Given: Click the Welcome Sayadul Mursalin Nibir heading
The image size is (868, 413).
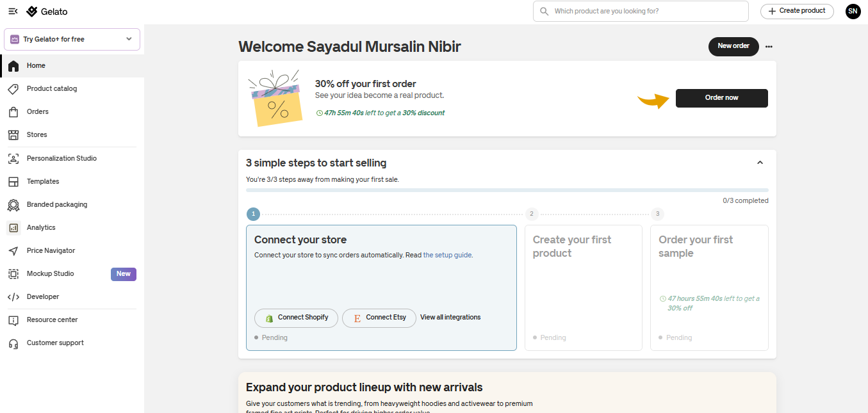Looking at the screenshot, I should tap(350, 47).
